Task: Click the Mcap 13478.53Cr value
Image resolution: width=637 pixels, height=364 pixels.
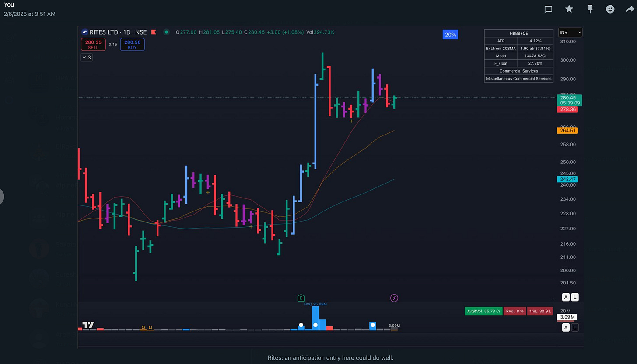Action: click(535, 56)
